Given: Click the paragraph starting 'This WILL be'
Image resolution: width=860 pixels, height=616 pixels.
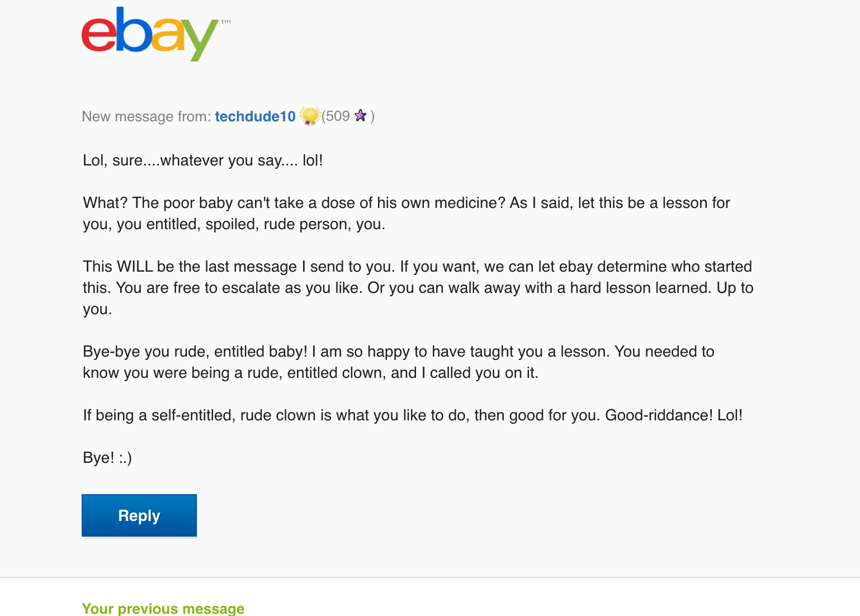Looking at the screenshot, I should (x=418, y=288).
